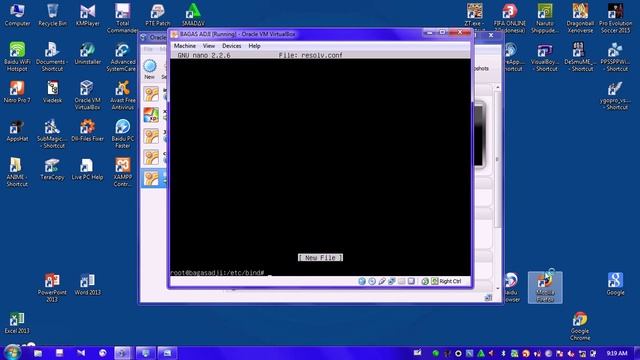The width and height of the screenshot is (640, 360).
Task: Click the Bluetooth icon in system tray
Action: click(x=503, y=353)
